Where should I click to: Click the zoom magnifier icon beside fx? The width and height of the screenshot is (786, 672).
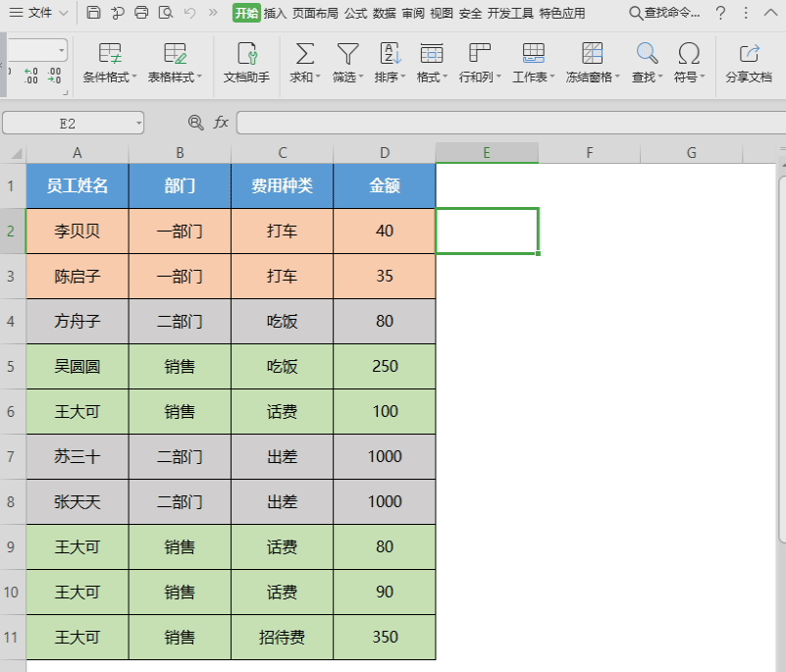coord(195,123)
